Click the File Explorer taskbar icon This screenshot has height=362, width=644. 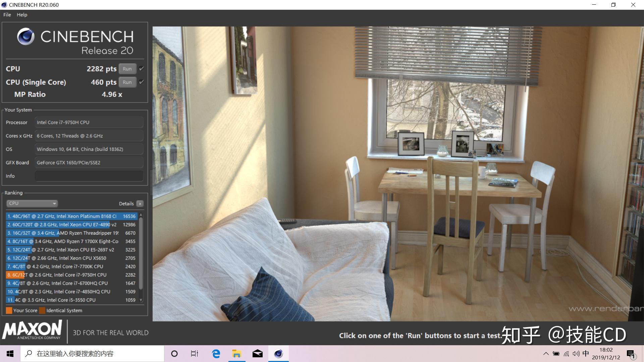click(x=236, y=353)
